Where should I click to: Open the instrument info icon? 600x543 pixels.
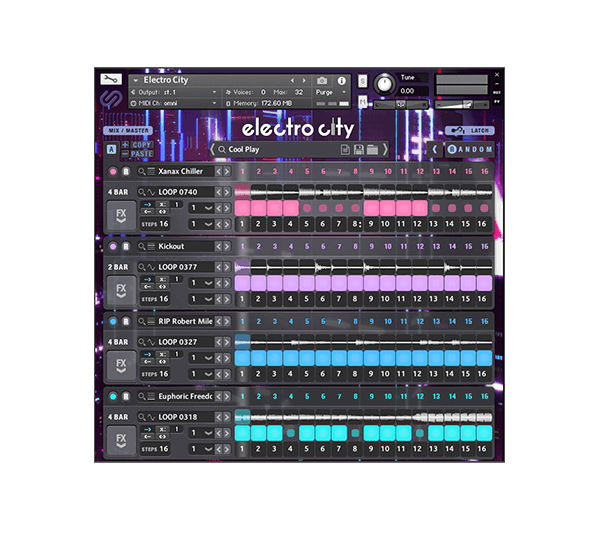pyautogui.click(x=342, y=80)
